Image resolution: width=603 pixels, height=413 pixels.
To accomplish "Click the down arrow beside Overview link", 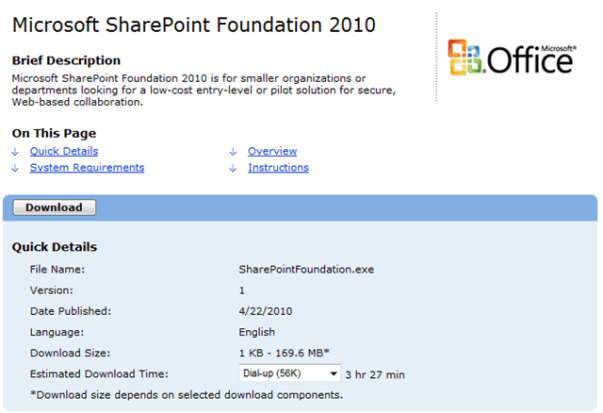I will (232, 152).
